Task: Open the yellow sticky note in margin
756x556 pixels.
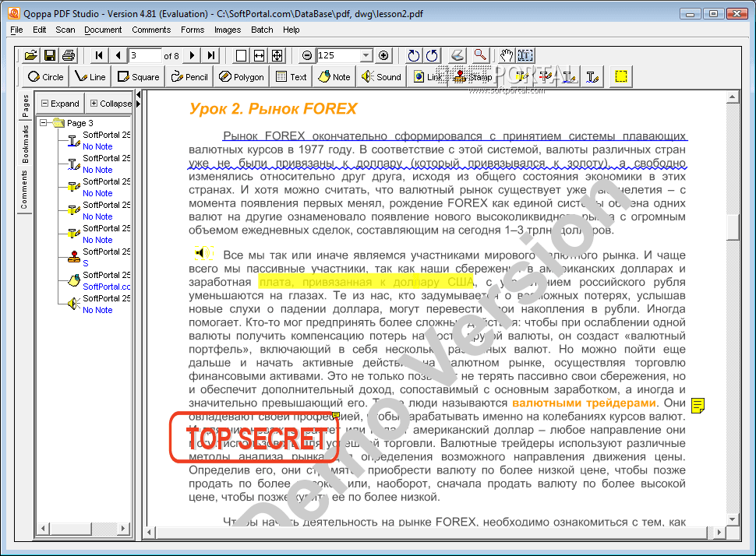Action: 698,405
